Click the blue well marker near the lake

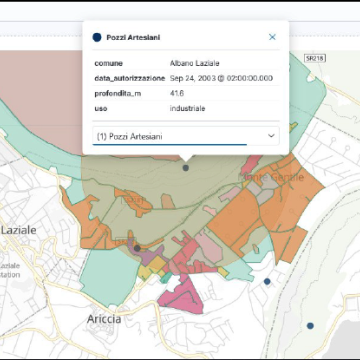310,326
